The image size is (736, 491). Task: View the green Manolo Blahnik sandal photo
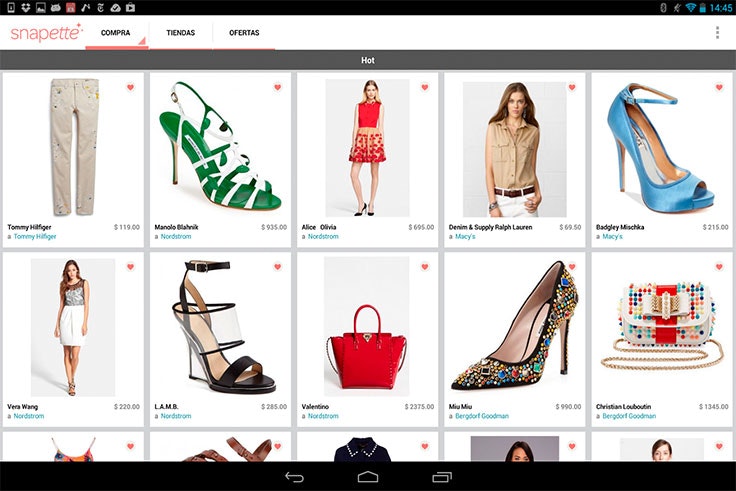tap(220, 146)
